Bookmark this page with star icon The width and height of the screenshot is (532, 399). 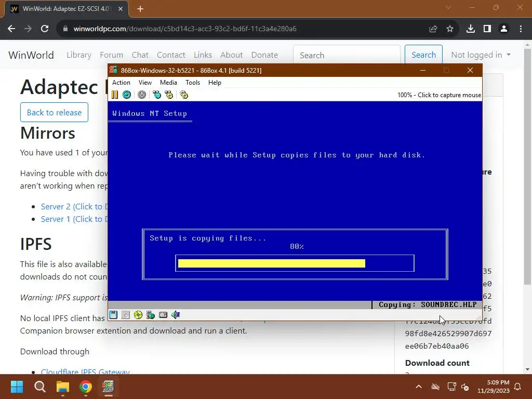(450, 29)
